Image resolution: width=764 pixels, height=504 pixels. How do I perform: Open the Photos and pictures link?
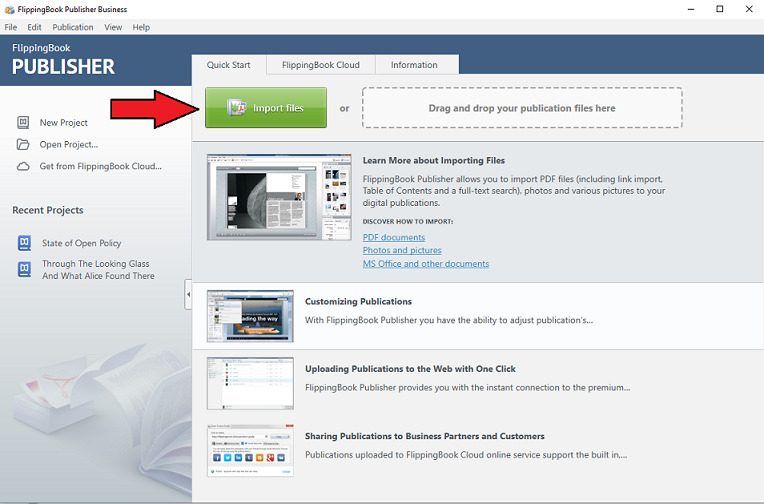402,250
